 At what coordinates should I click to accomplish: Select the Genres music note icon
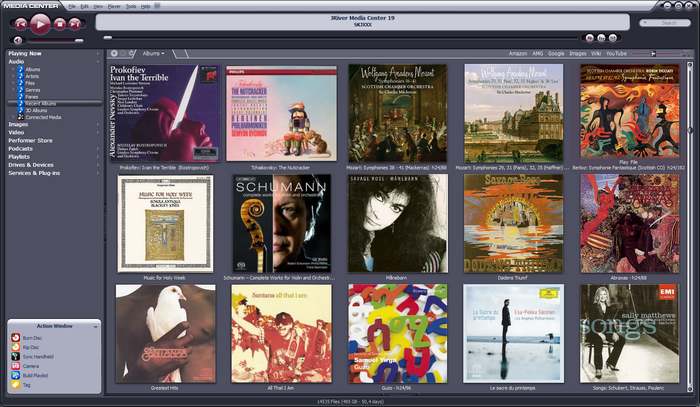(x=20, y=89)
